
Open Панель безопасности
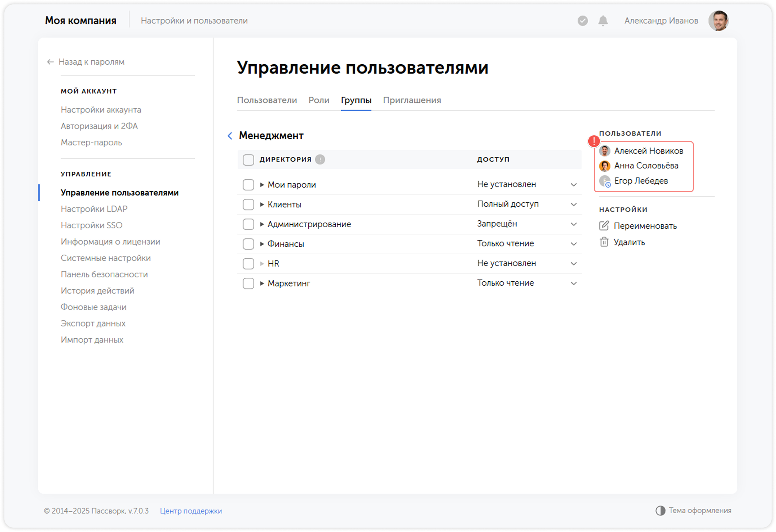tap(104, 274)
